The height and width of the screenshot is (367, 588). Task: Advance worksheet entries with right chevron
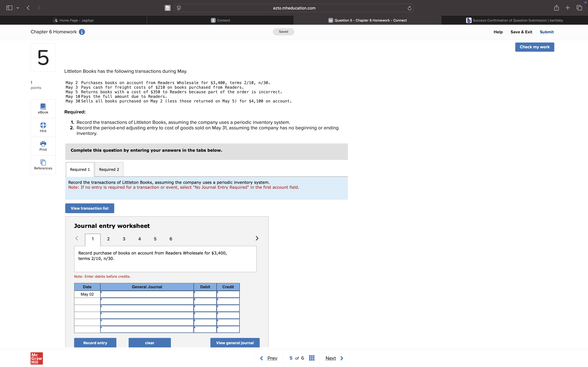[257, 238]
